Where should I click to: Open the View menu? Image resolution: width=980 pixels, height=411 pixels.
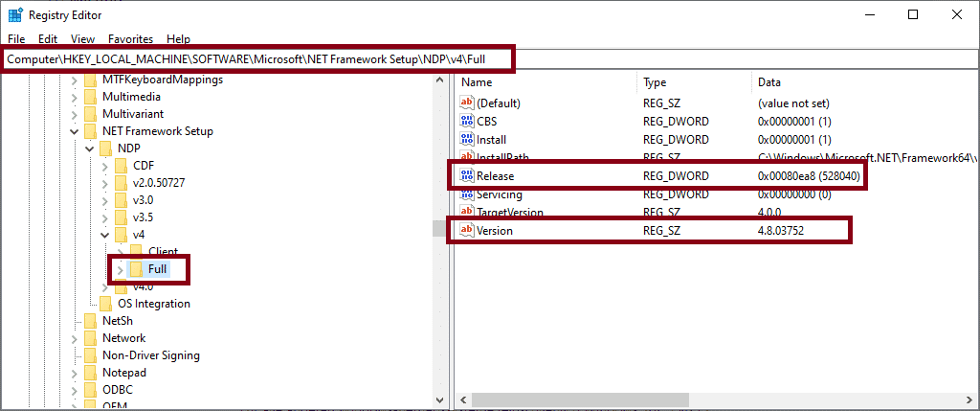click(83, 38)
